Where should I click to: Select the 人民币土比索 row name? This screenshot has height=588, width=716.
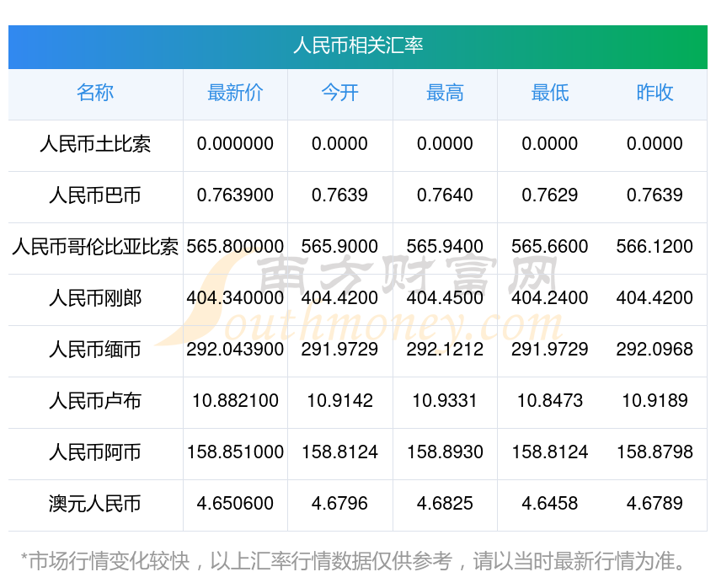coord(95,144)
